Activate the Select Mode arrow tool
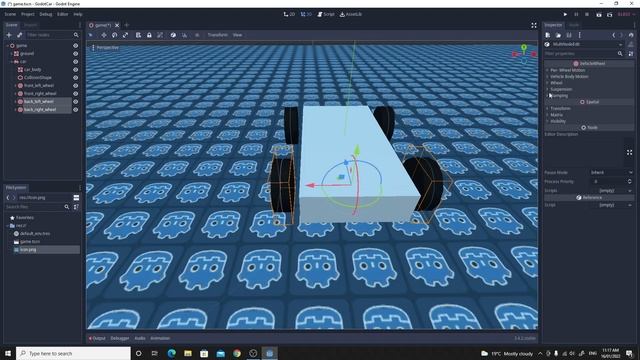Screen dimensions: 640x360 click(x=91, y=35)
